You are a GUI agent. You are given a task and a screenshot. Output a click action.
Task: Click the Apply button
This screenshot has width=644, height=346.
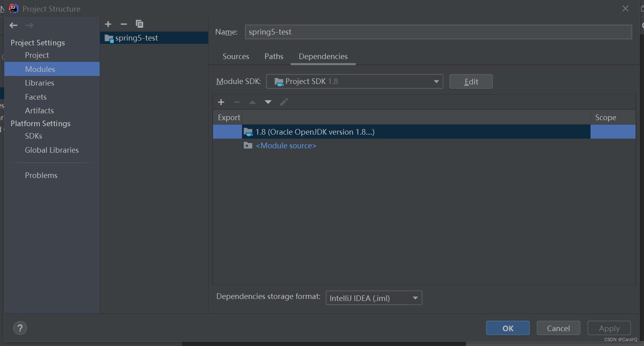click(x=609, y=328)
